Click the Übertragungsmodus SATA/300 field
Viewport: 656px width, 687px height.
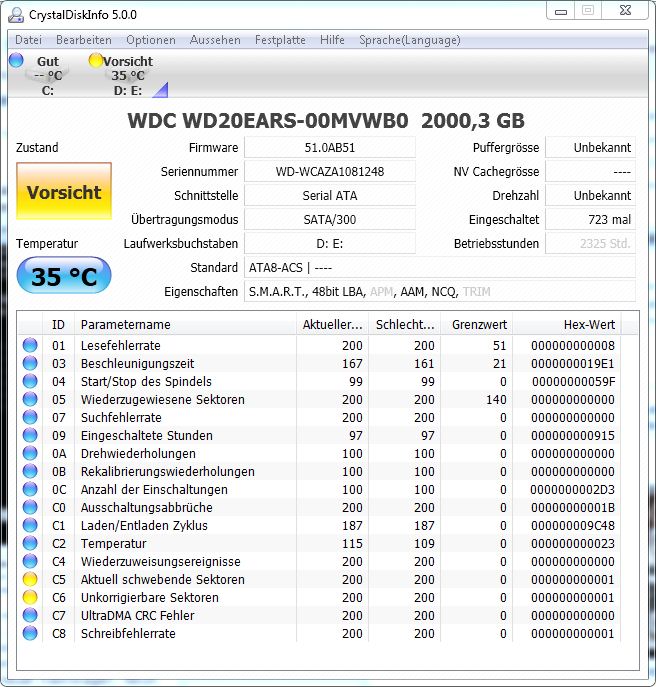point(330,220)
